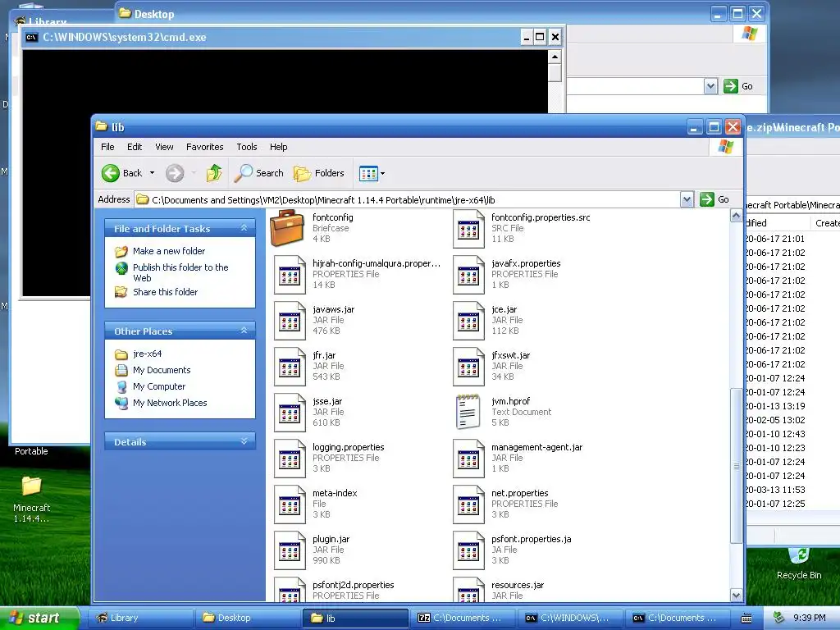Viewport: 840px width, 630px height.
Task: Switch to Desktop taskbar button
Action: tap(247, 618)
